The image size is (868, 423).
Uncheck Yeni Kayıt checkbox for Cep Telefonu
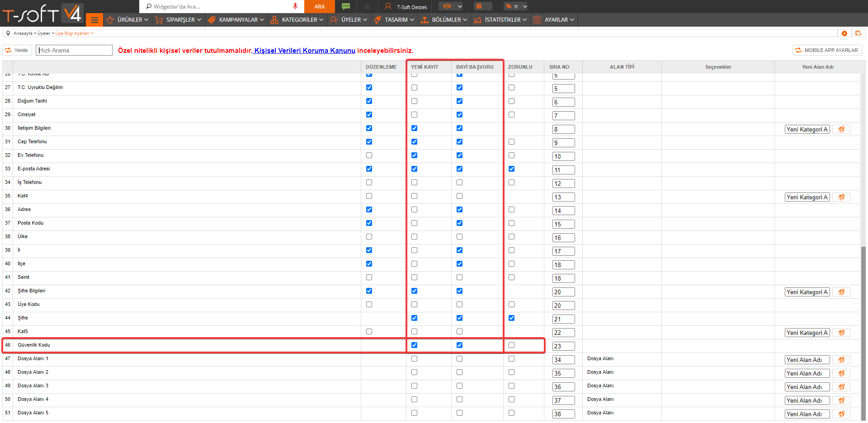pos(414,142)
